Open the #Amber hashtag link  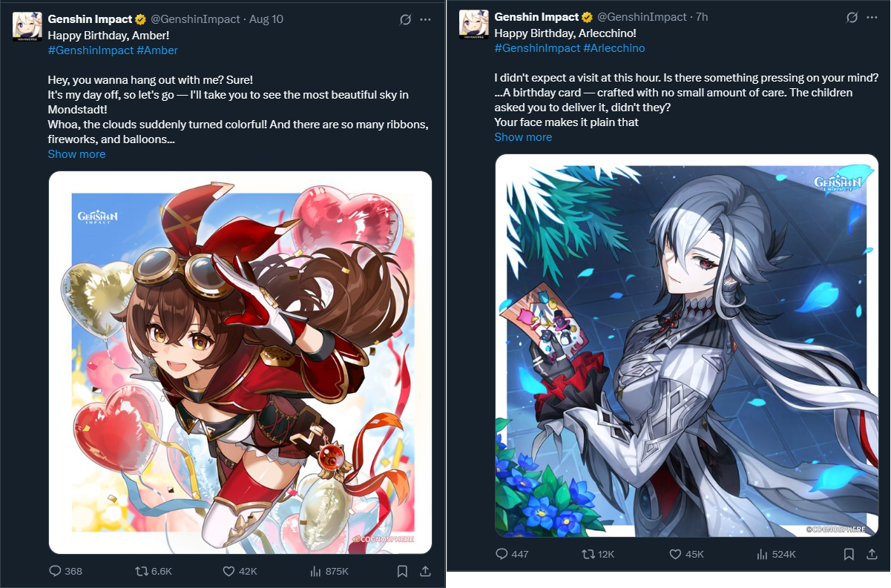pyautogui.click(x=157, y=50)
